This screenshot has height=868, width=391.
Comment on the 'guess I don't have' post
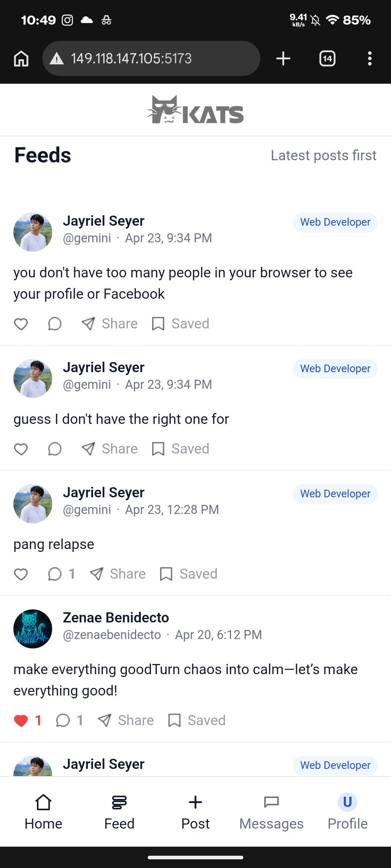(x=55, y=449)
